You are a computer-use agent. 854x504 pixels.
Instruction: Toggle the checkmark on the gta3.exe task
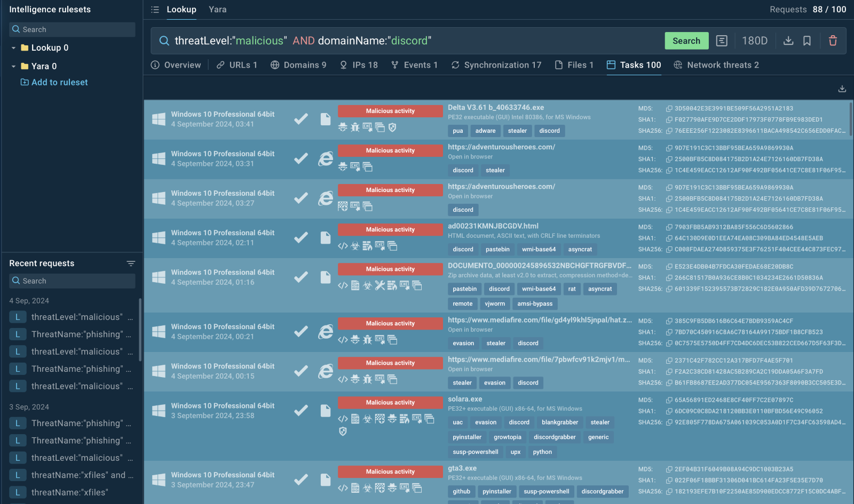(301, 479)
